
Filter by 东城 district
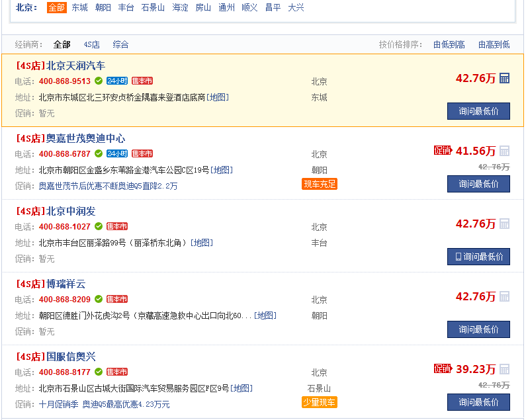[80, 7]
